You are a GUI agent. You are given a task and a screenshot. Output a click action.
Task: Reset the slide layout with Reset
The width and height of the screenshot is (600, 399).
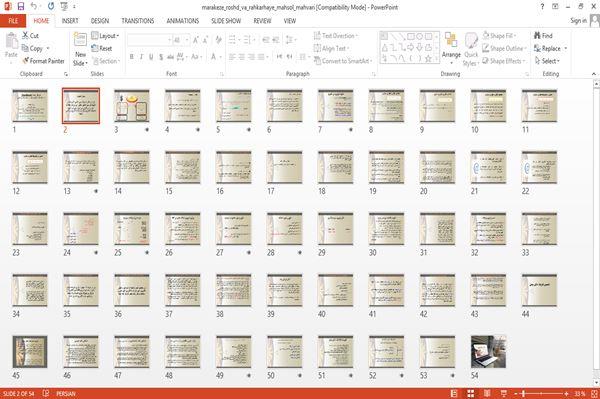[101, 48]
